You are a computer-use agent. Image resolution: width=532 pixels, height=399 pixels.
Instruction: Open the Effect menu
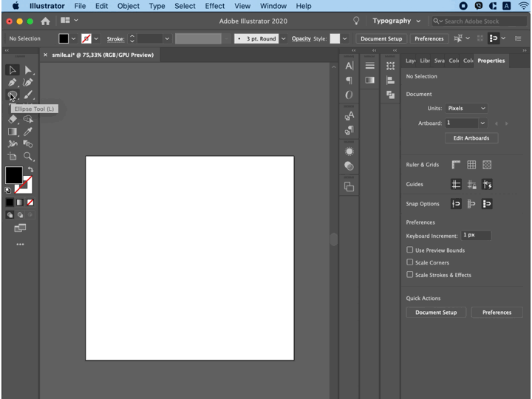pos(215,6)
